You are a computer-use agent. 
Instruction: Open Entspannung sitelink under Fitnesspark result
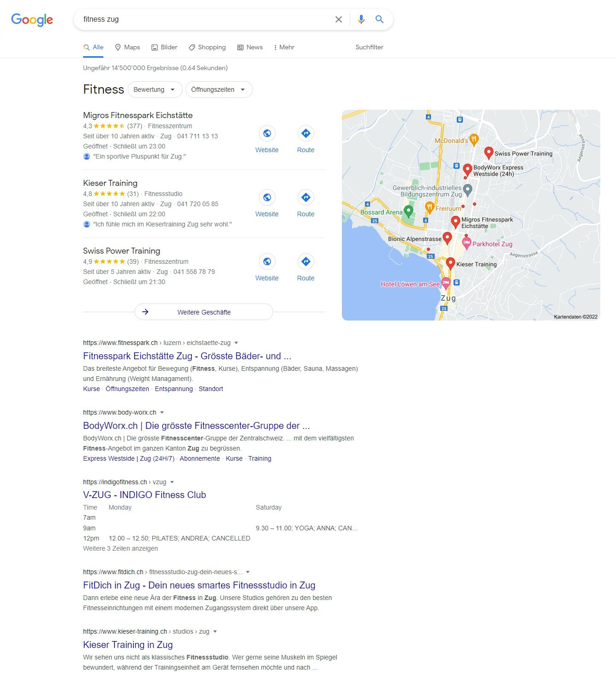[174, 389]
